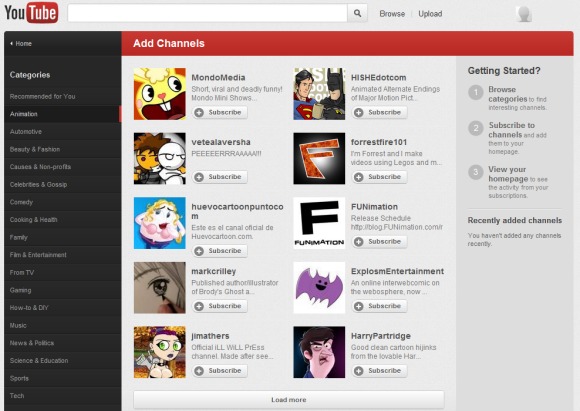580x411 pixels.
Task: Select the Automotive category
Action: [63, 132]
